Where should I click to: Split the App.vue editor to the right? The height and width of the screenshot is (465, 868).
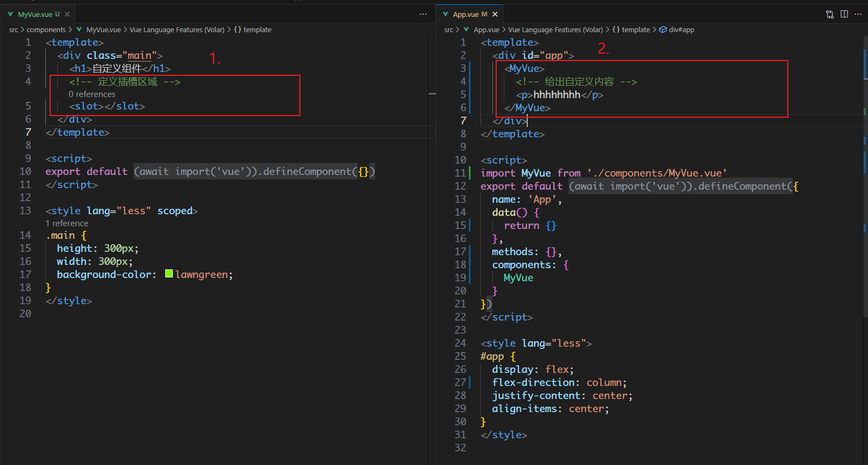pyautogui.click(x=844, y=14)
